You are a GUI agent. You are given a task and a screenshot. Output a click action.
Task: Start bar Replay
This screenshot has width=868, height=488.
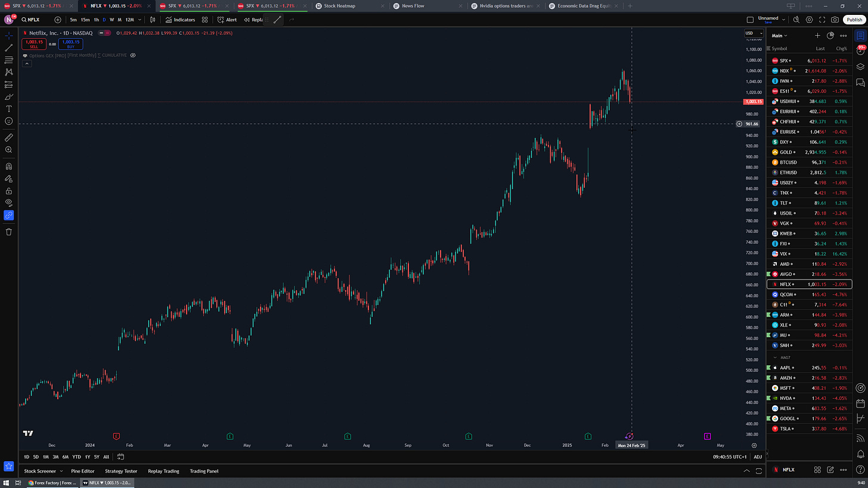click(254, 20)
